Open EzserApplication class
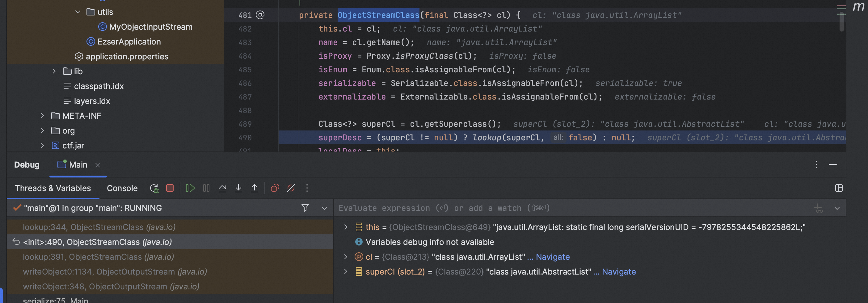The height and width of the screenshot is (303, 868). point(129,41)
